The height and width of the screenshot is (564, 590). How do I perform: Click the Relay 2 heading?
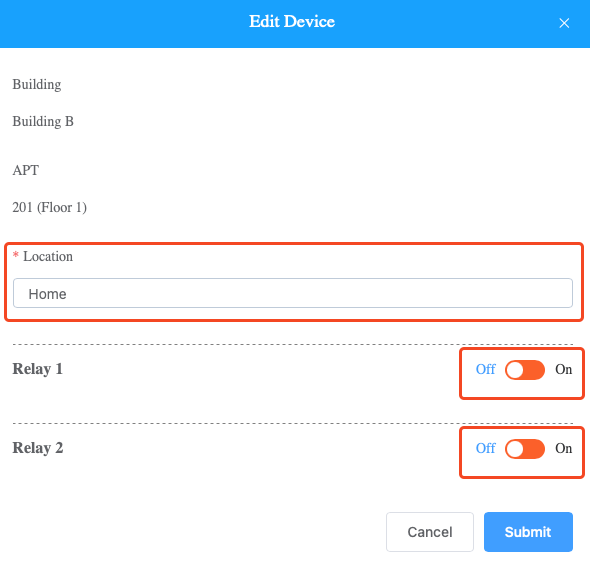pyautogui.click(x=38, y=448)
